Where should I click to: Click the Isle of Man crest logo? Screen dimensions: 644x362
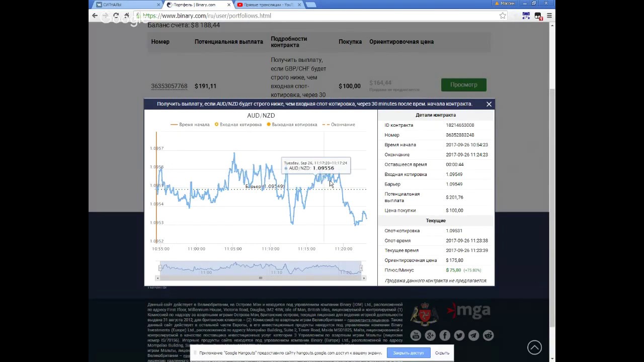425,314
